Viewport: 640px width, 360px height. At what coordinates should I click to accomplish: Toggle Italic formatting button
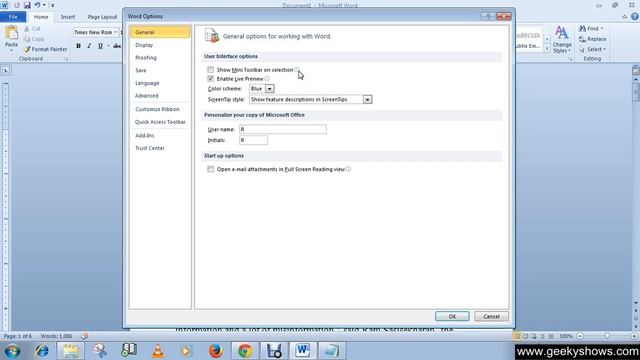(89, 46)
